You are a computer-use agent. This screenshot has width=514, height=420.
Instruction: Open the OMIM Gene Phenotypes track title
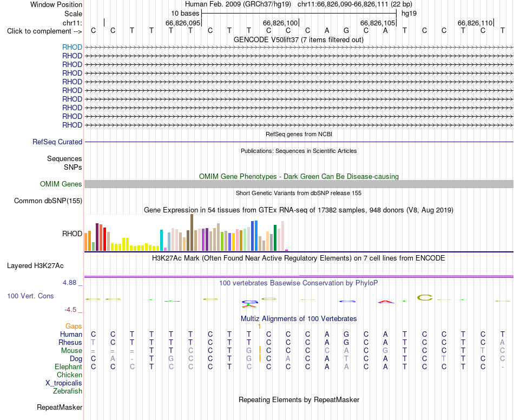coord(299,176)
